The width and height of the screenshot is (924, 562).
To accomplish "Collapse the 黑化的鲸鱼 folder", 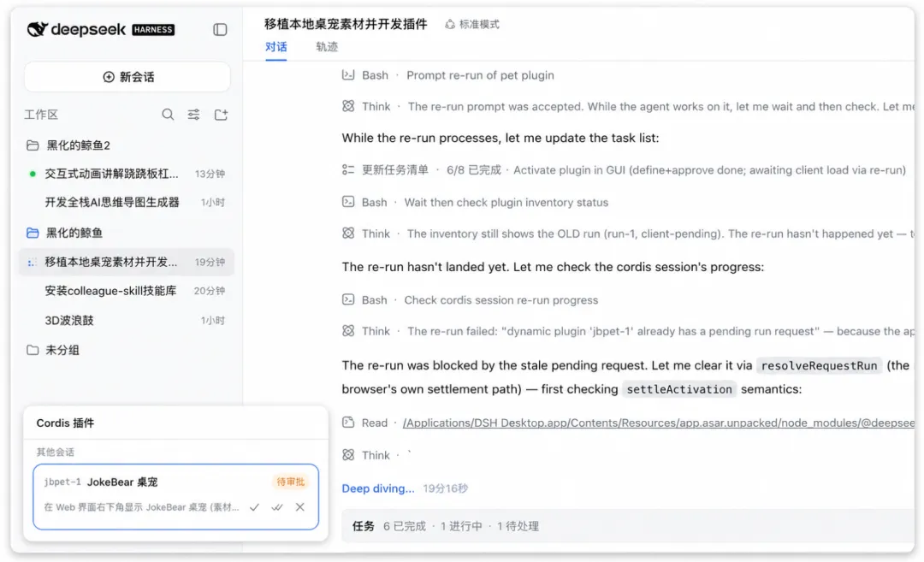I will coord(127,233).
